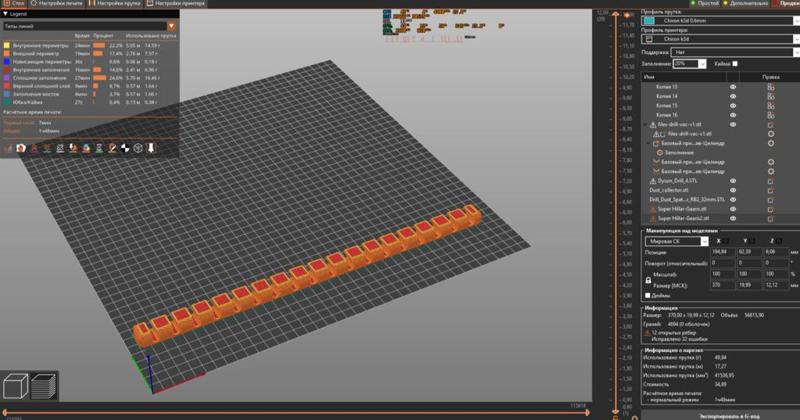800x420 pixels.
Task: Toggle wipe moves icon in legend toolbar
Action: pos(21,149)
